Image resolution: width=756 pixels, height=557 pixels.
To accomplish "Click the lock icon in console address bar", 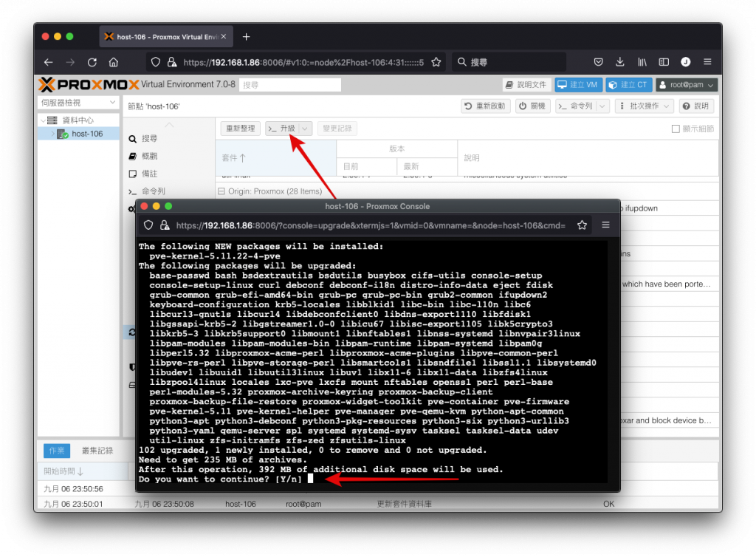I will coord(165,225).
